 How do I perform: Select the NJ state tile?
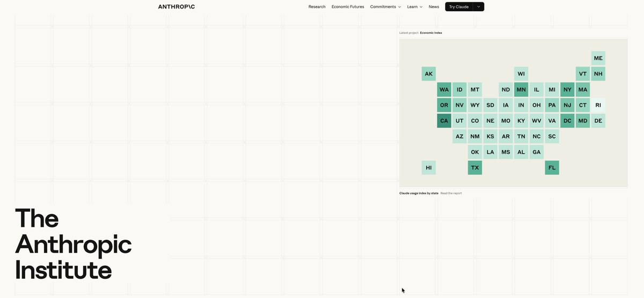[x=567, y=105]
